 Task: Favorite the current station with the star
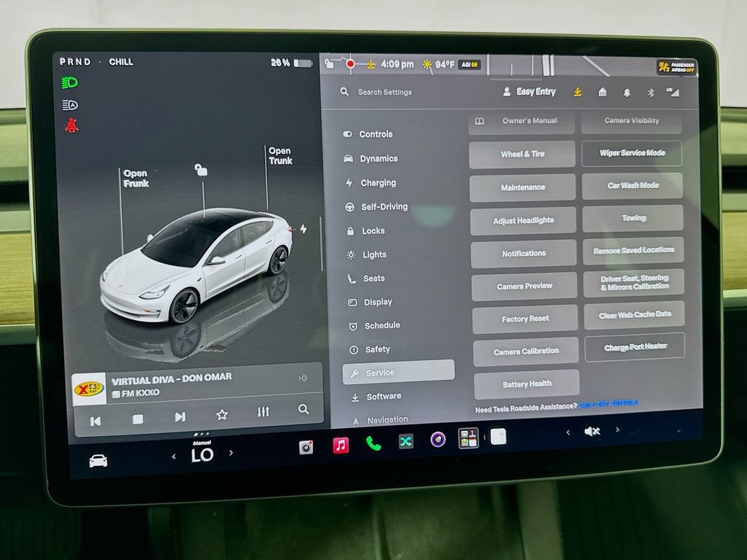click(222, 415)
